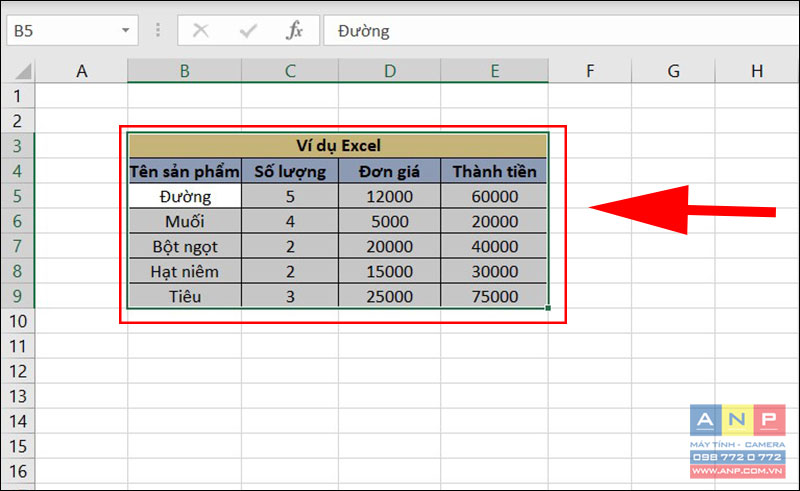Click the 'Tên sản phẩm' header cell

coord(184,170)
